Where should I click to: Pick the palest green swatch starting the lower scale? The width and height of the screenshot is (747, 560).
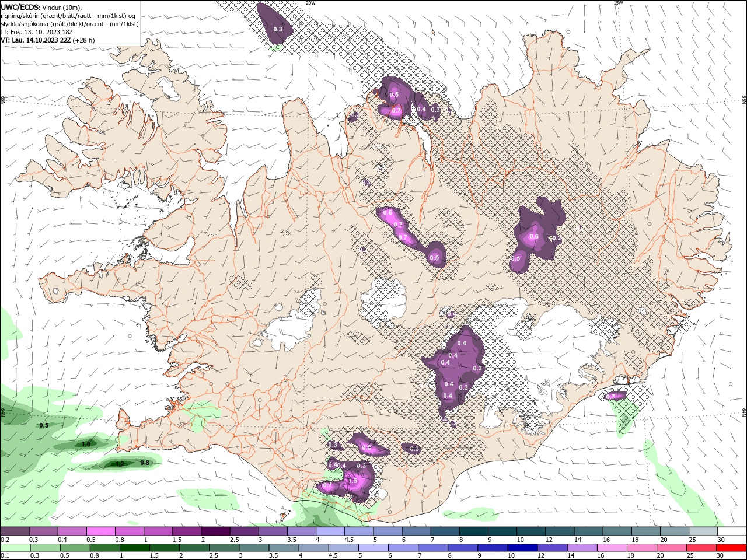15,548
